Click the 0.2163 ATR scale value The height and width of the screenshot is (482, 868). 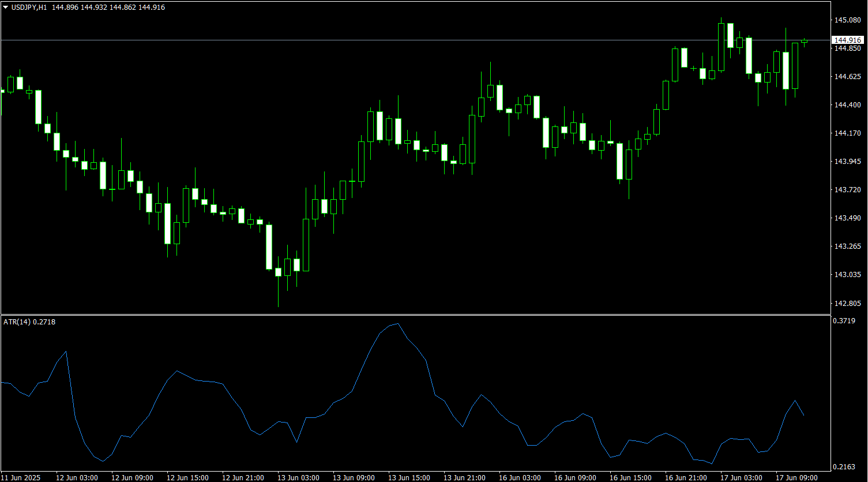(846, 466)
